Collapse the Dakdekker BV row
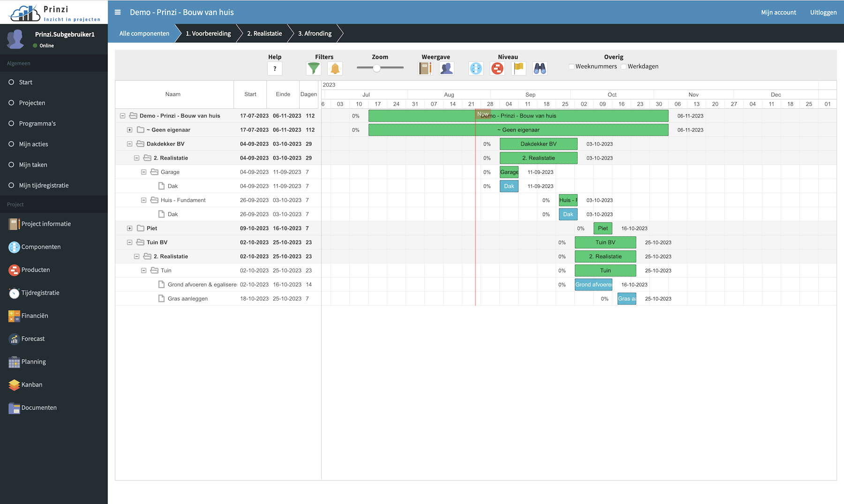844x504 pixels. (129, 144)
